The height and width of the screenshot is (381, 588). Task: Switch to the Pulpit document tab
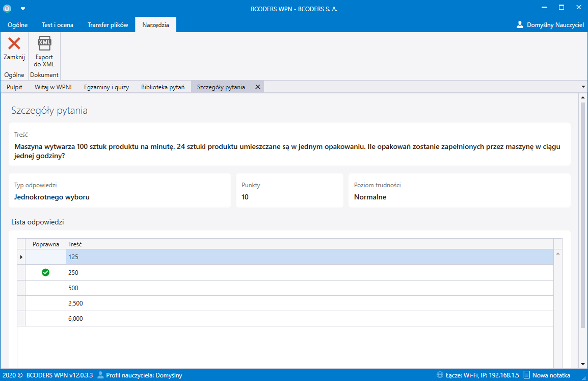click(x=15, y=87)
